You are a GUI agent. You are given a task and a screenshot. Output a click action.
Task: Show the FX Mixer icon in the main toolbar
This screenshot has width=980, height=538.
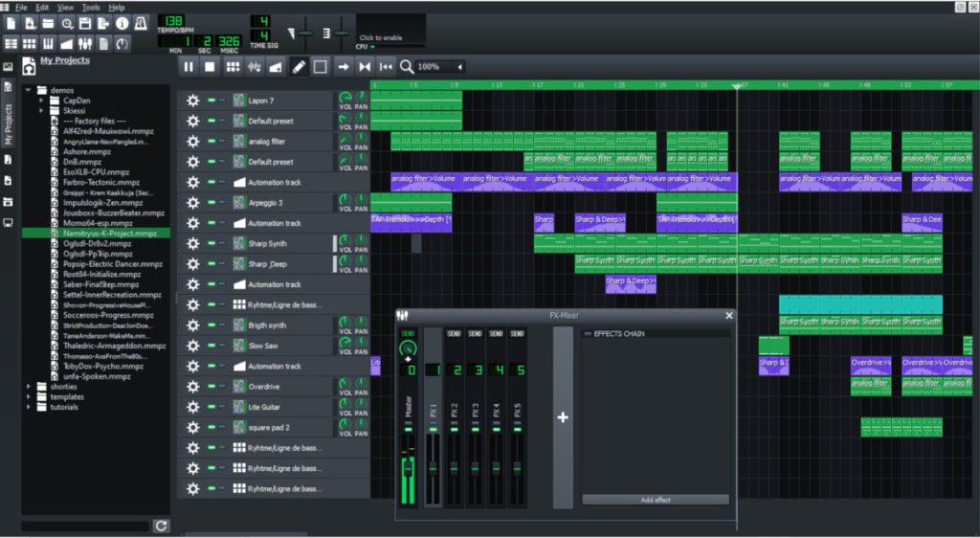point(85,44)
